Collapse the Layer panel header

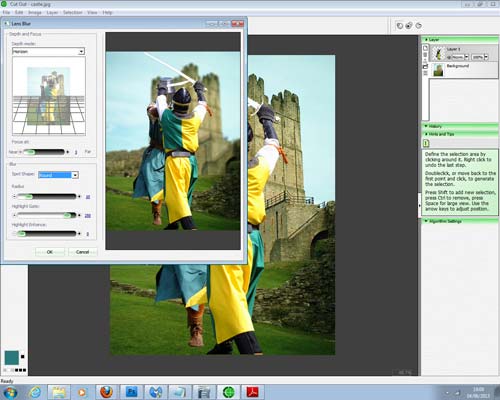pyautogui.click(x=460, y=40)
